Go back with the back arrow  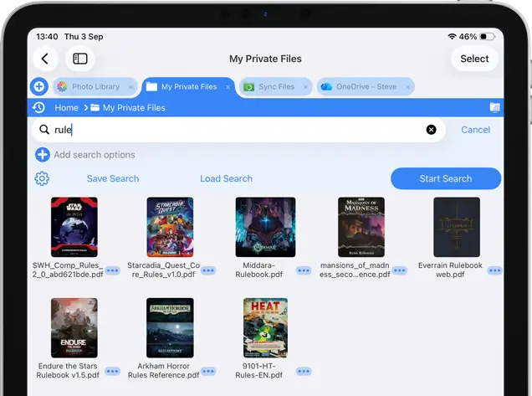(45, 59)
